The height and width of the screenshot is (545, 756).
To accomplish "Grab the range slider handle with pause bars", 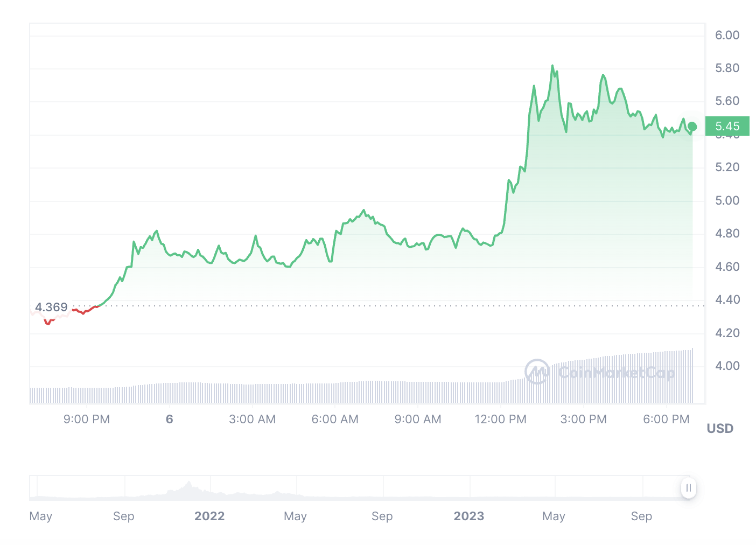I will (x=688, y=488).
